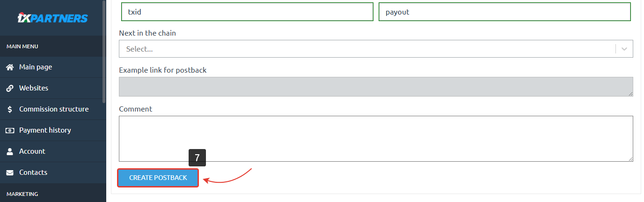
Task: Click the dollar sign icon in sidebar
Action: [9, 109]
